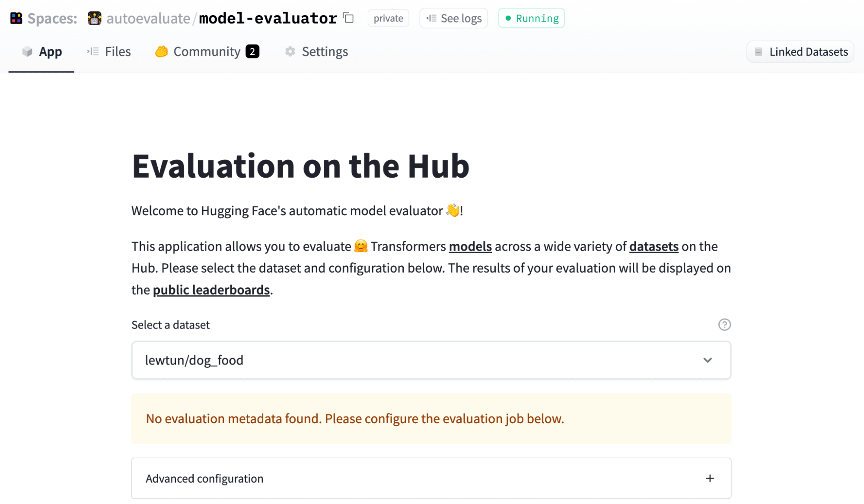
Task: Click the private badge
Action: (388, 18)
